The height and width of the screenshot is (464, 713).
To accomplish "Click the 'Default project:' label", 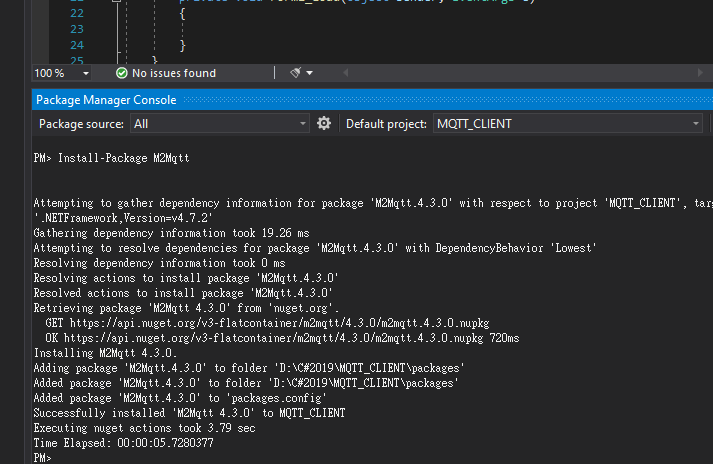I will click(387, 124).
